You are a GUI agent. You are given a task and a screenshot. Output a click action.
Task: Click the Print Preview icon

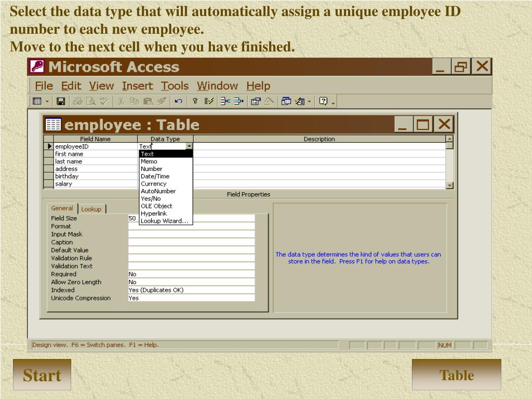[91, 101]
